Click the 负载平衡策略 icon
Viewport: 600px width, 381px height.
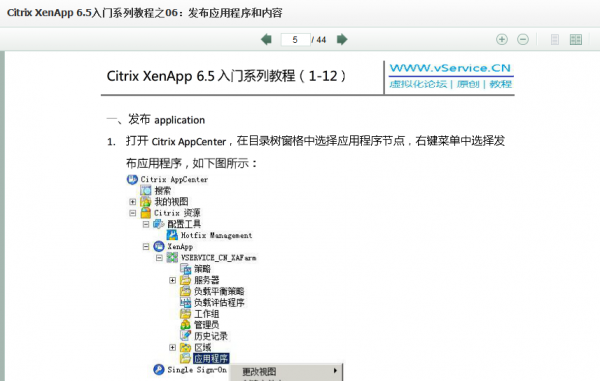point(186,291)
